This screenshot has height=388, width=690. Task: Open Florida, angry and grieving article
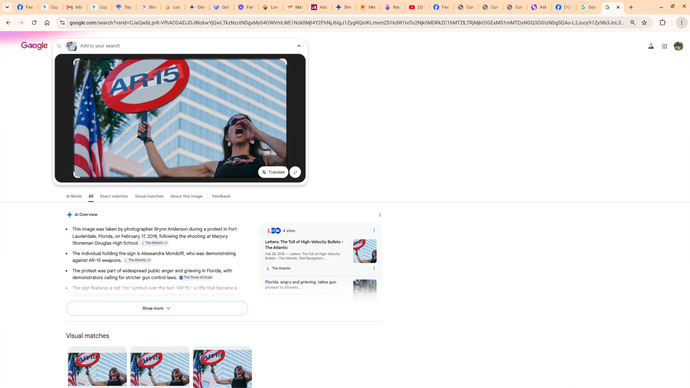[301, 284]
